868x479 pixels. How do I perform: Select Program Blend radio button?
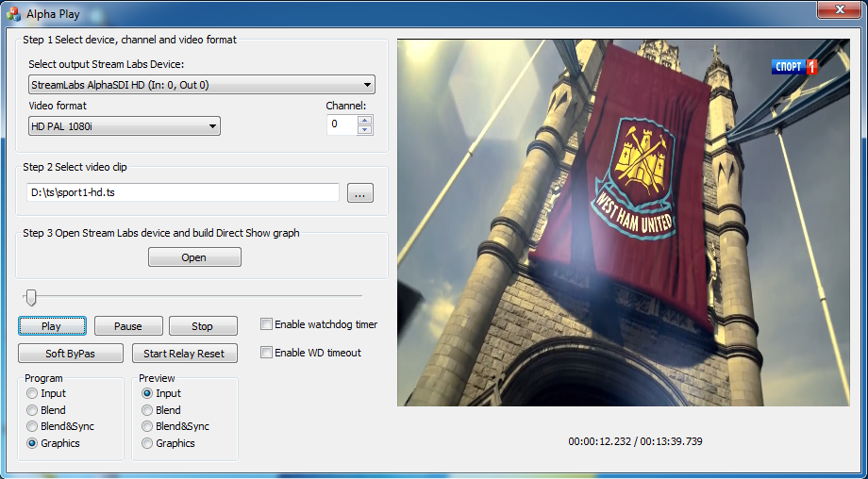tap(32, 410)
